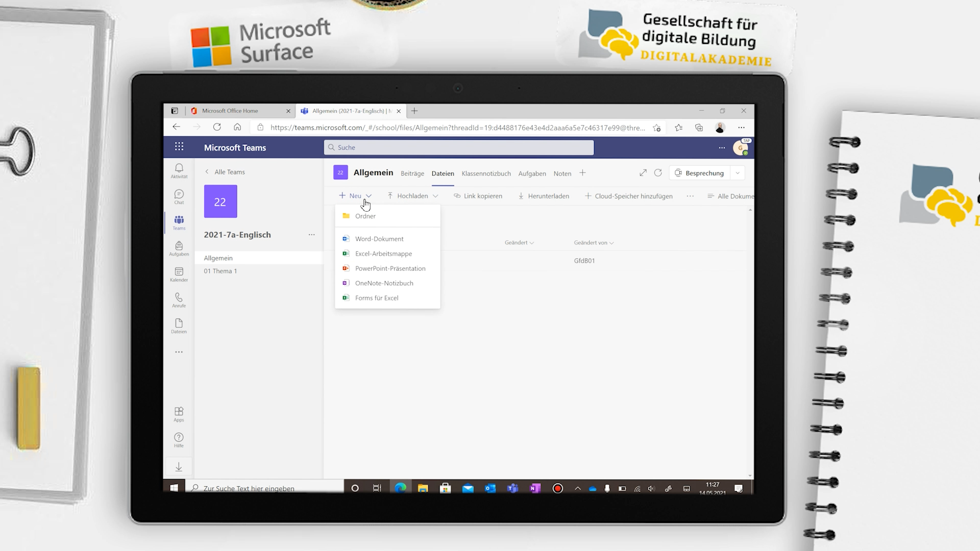
Task: Open Outlook from the taskbar
Action: click(491, 488)
